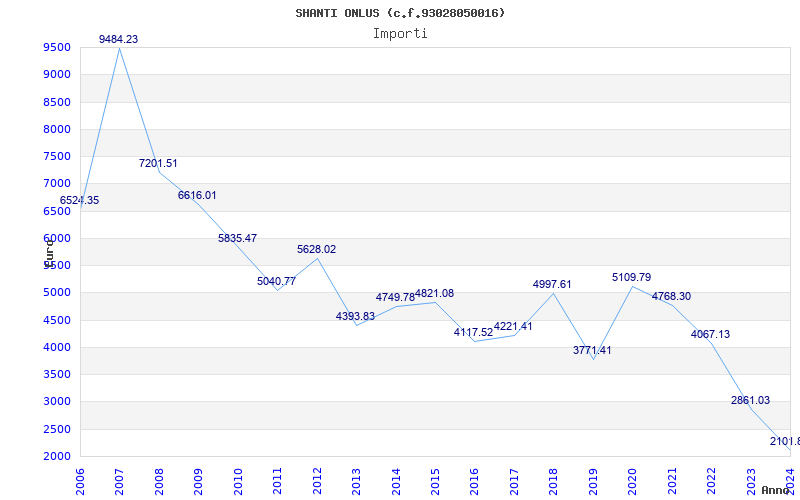This screenshot has width=800, height=500.
Task: Click the 2500 y-axis tick
Action: tap(57, 429)
